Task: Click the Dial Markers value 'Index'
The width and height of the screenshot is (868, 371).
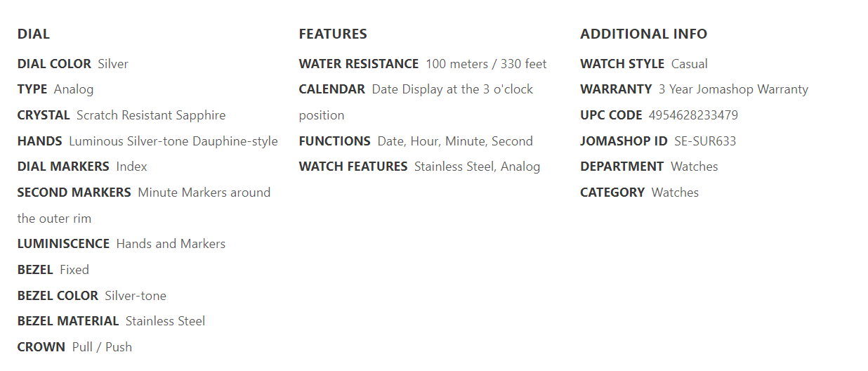Action: pos(131,167)
